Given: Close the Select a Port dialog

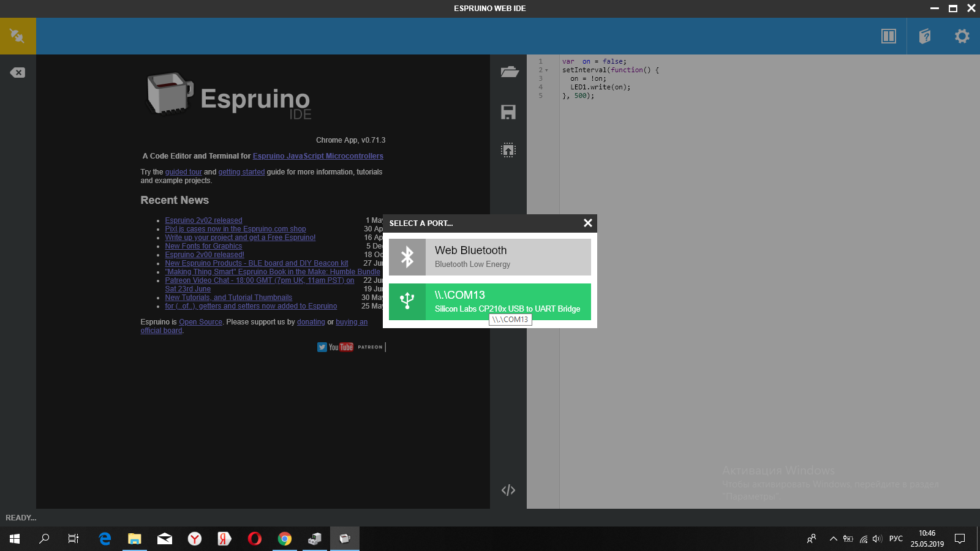Looking at the screenshot, I should coord(588,223).
